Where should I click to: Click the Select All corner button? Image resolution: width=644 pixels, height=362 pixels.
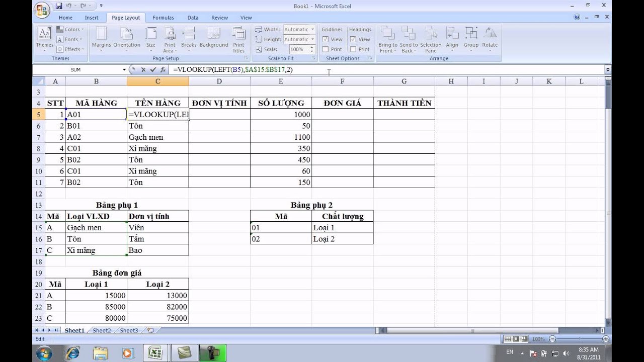39,81
